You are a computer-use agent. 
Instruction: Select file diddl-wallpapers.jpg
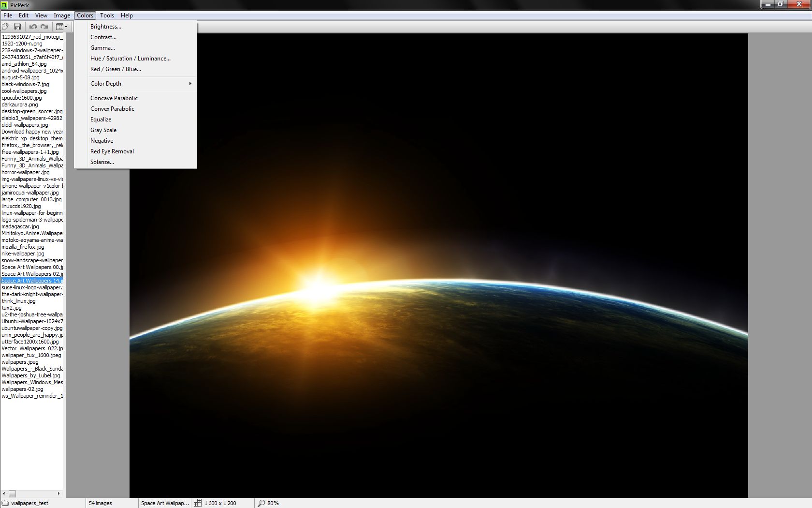point(25,125)
